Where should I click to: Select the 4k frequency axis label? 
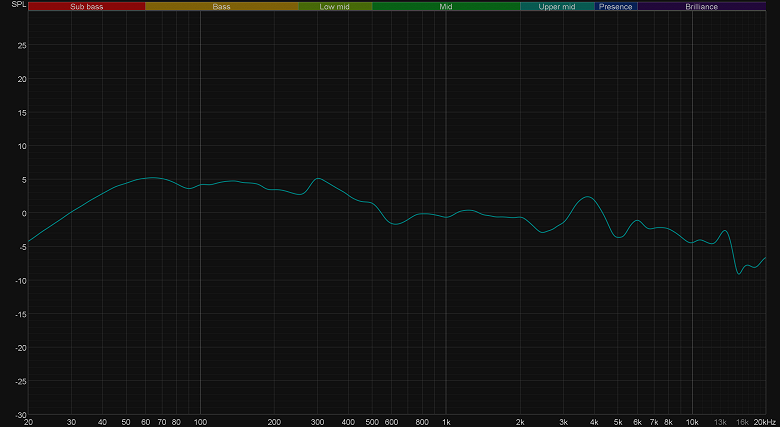(x=594, y=422)
